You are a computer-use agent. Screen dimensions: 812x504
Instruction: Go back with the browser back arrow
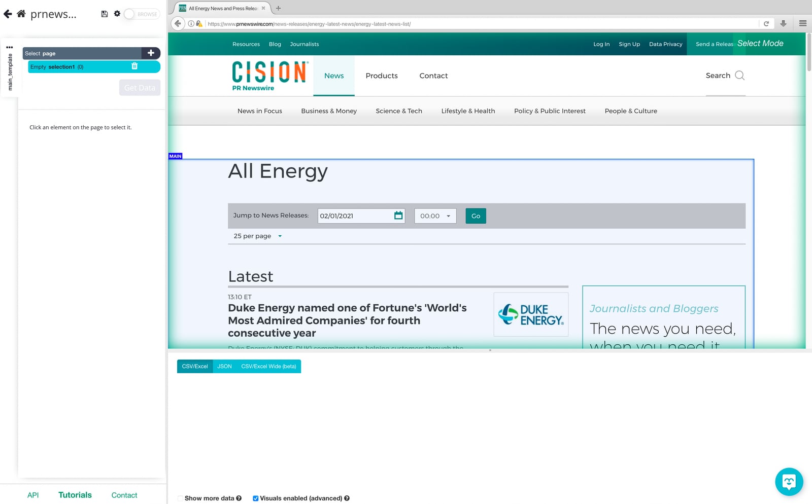(x=178, y=23)
